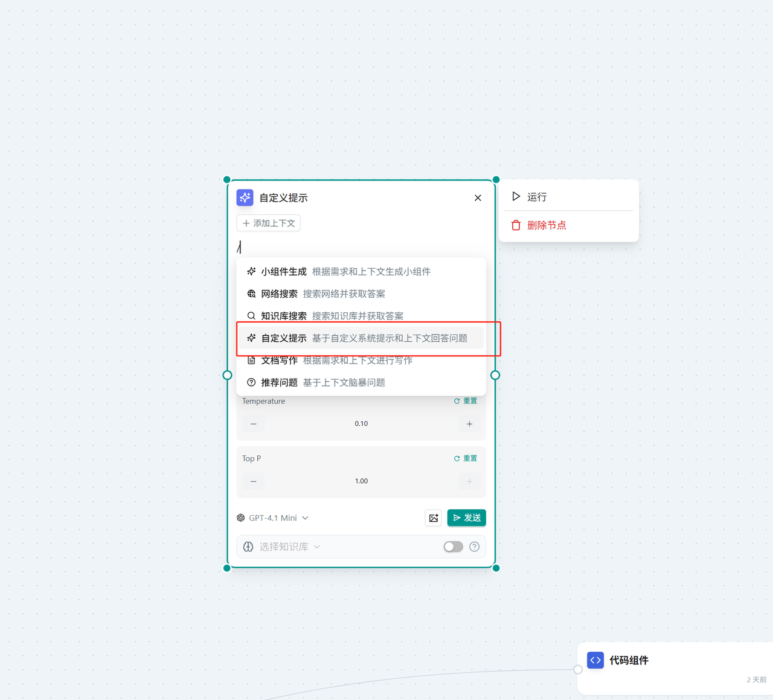
Task: Enable the knowledge base toggle switch
Action: [453, 547]
